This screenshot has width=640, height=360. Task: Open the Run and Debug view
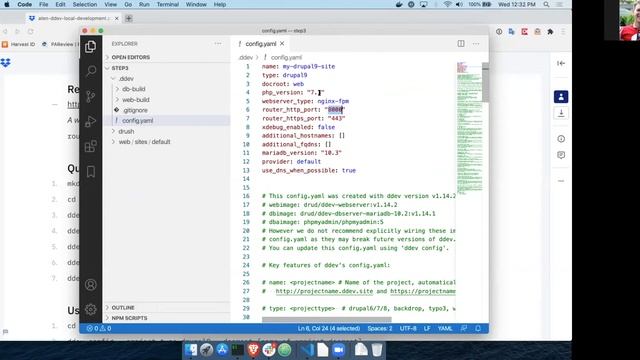coord(91,121)
